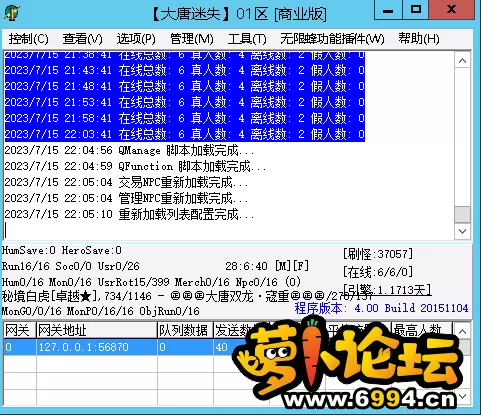Screen dimensions: 481x416
Task: Click the Hum0/16 Mon0/16 UsrRot15/399 status line
Action: tap(151, 282)
